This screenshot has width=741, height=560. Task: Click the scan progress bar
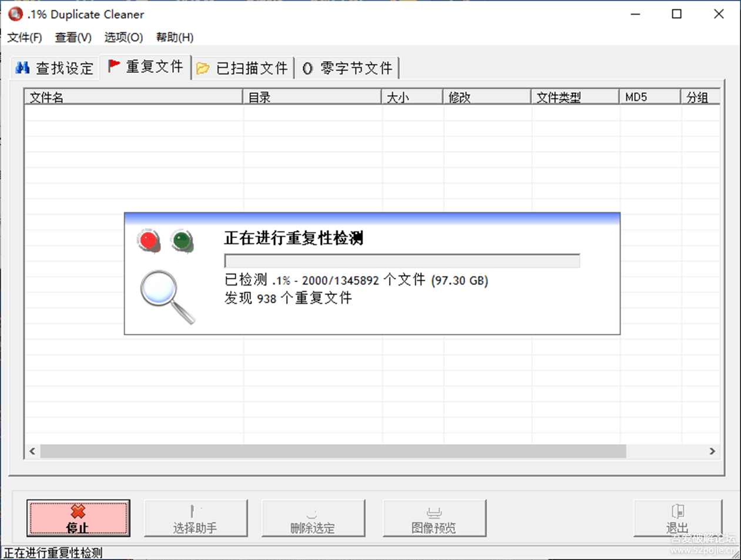pyautogui.click(x=401, y=260)
